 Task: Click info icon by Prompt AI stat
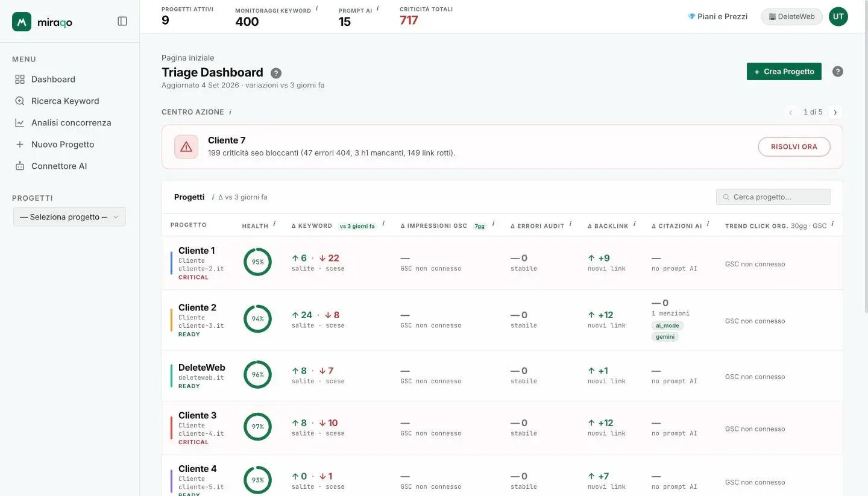378,9
